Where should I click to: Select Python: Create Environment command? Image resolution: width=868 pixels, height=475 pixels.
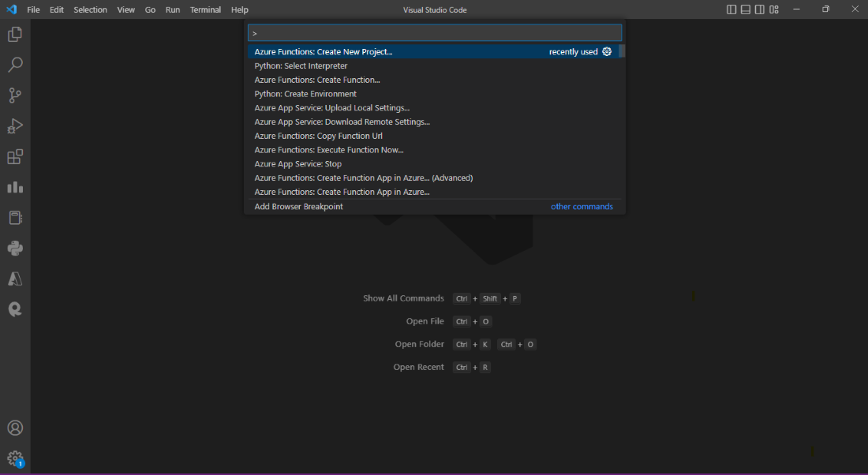tap(433, 94)
